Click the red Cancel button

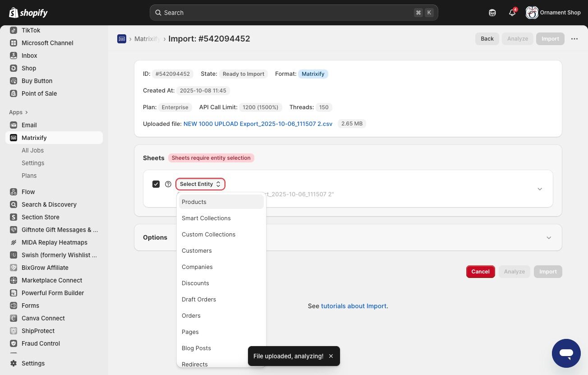click(481, 272)
